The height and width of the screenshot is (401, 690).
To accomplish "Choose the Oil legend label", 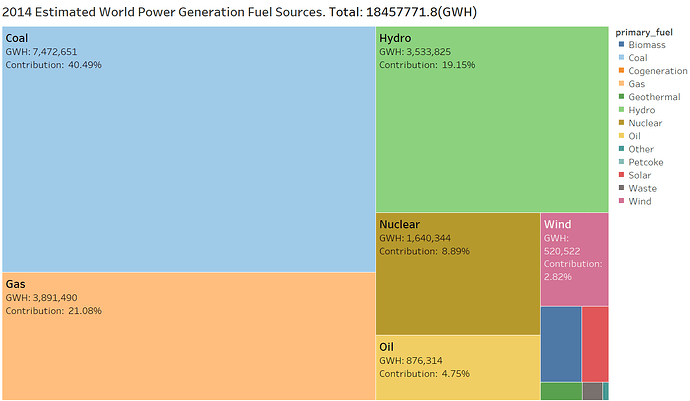I will 635,136.
